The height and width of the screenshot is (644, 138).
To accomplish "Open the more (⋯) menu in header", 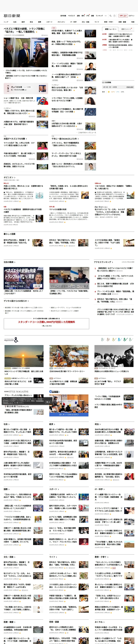I will (x=106, y=16).
